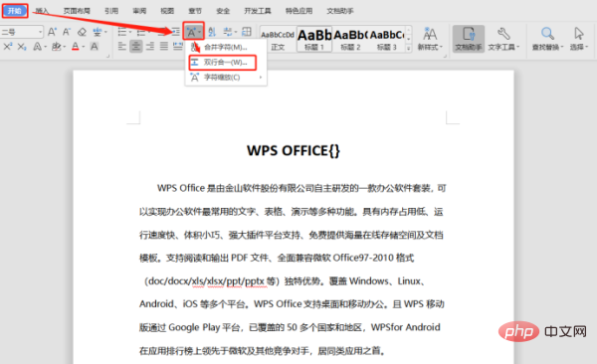Align text left
The image size is (597, 364).
click(x=121, y=47)
